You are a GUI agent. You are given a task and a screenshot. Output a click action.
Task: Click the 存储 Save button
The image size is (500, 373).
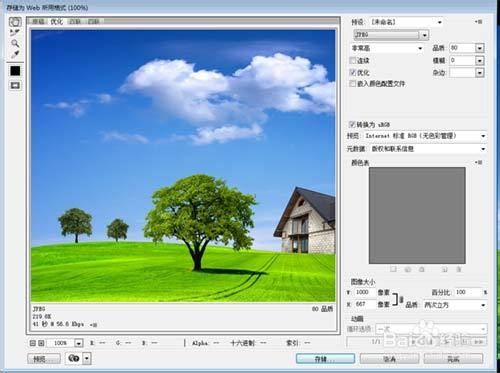(325, 359)
